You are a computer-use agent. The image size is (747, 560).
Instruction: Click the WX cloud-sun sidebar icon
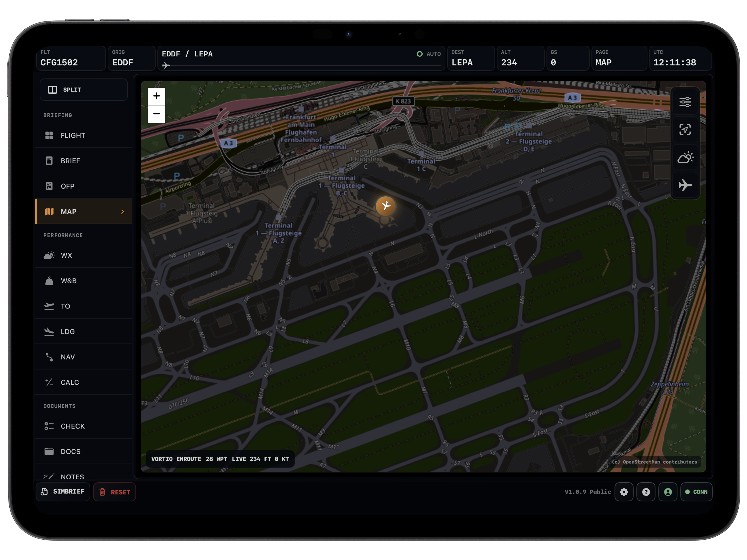point(49,255)
